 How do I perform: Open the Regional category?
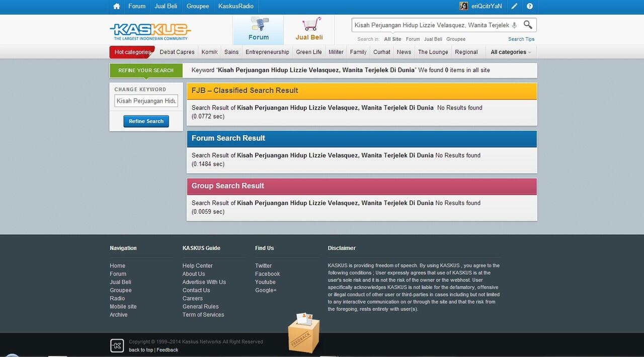click(466, 52)
